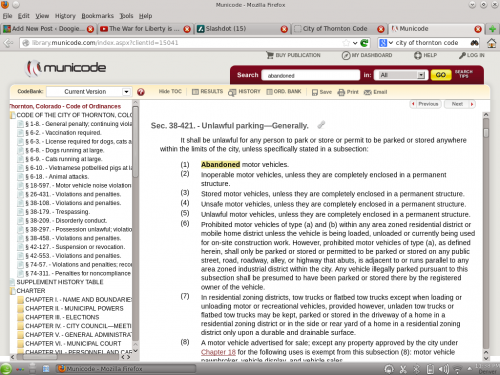Click the volume speaker tray icon

[443, 369]
